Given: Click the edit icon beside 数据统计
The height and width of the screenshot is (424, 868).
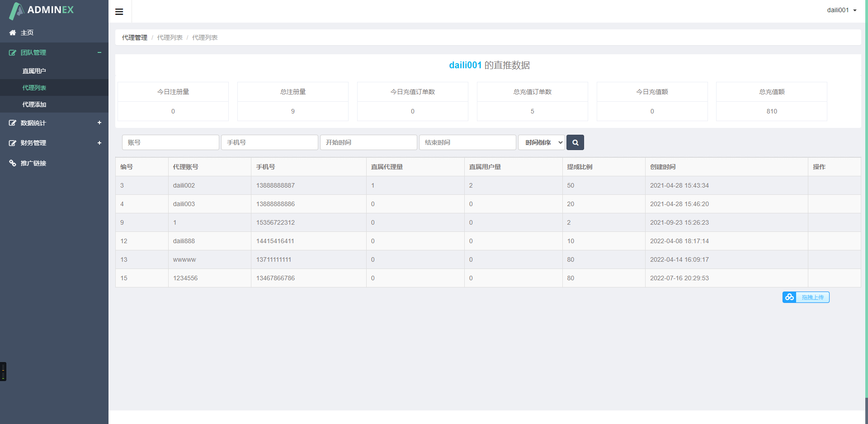Looking at the screenshot, I should pos(13,123).
